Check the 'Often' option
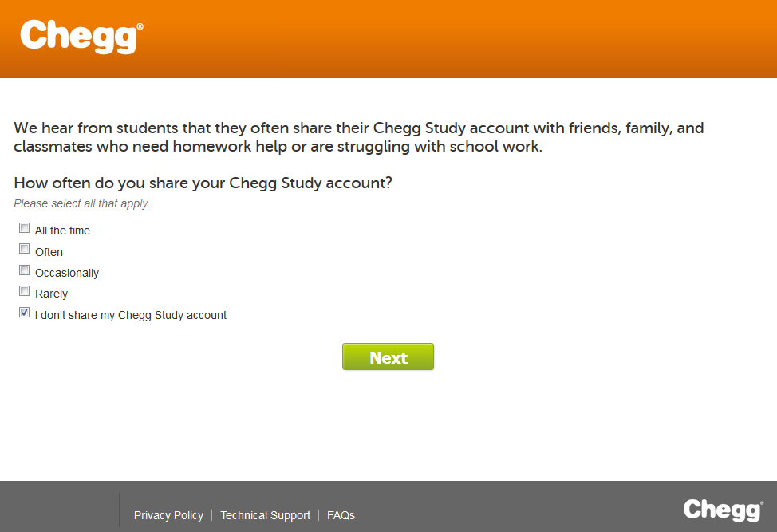The image size is (777, 532). pyautogui.click(x=24, y=248)
